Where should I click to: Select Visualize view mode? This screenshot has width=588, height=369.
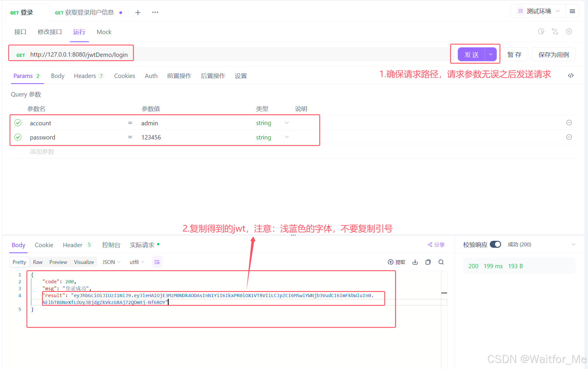84,262
